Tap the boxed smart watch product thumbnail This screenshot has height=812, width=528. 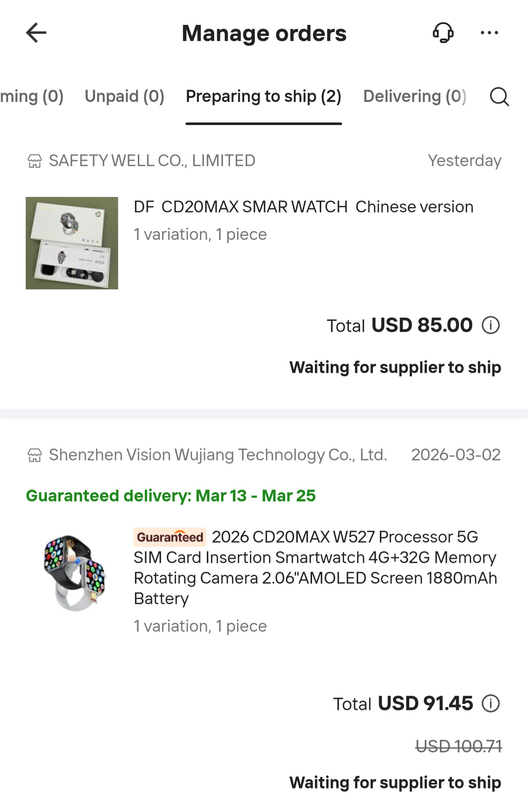[72, 243]
